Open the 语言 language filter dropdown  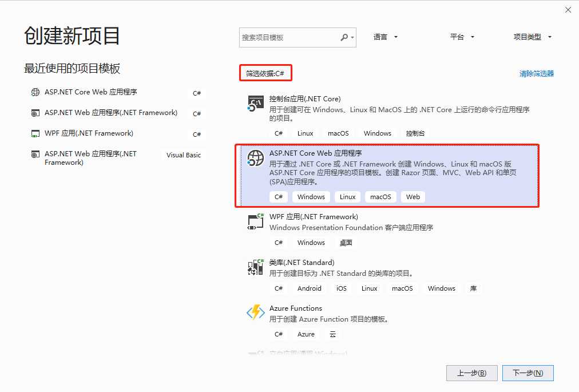pyautogui.click(x=385, y=37)
